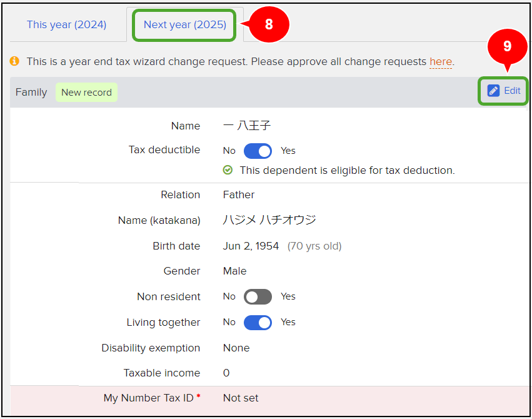Image resolution: width=532 pixels, height=419 pixels.
Task: Switch to This year (2024) tab
Action: pos(66,25)
